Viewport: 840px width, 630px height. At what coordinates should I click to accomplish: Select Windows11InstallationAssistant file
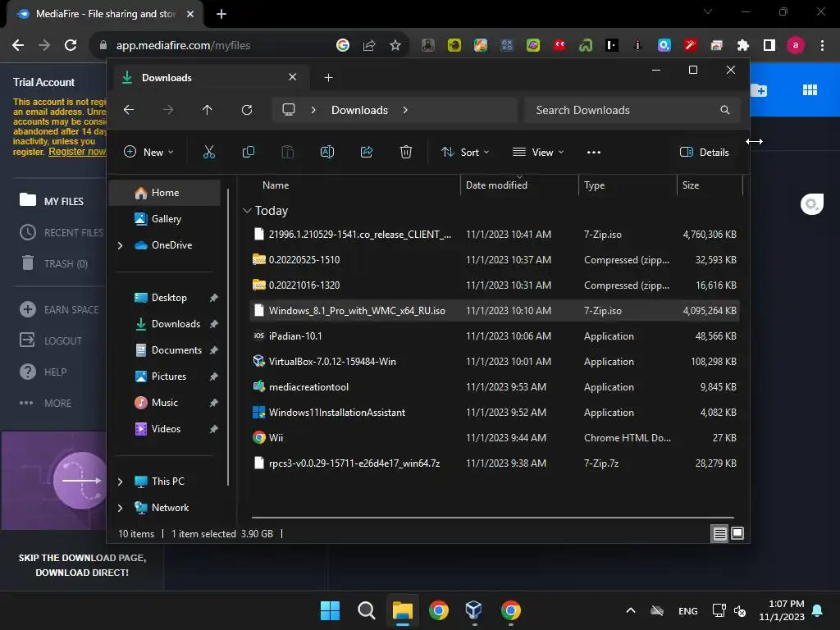tap(495, 413)
